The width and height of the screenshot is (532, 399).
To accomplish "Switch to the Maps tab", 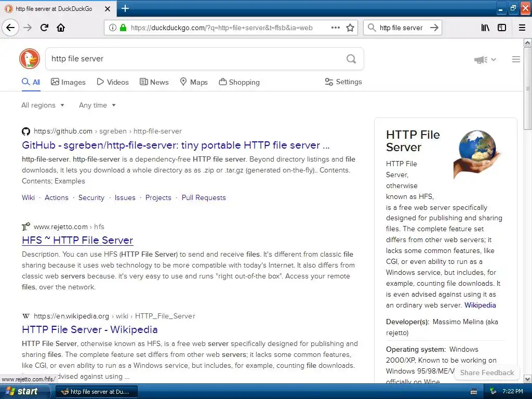I will point(194,82).
